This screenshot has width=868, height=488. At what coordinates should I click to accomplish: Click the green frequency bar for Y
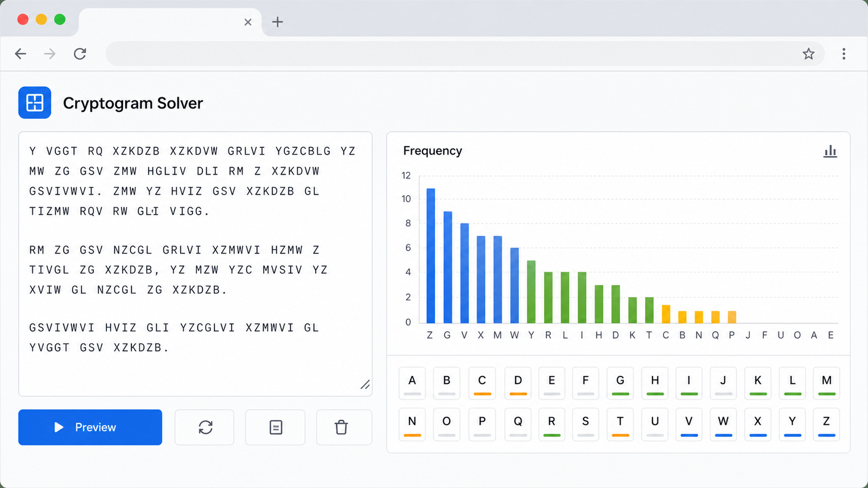[531, 292]
